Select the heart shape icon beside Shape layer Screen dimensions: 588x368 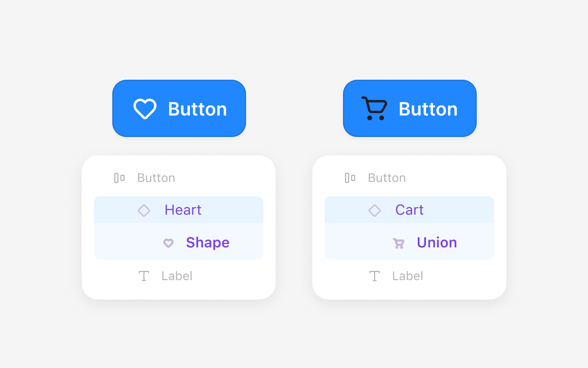coord(168,243)
